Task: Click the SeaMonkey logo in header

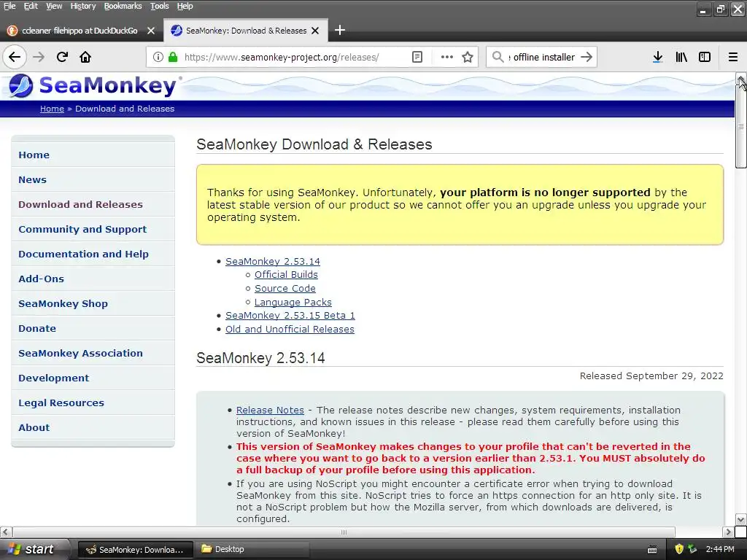Action: (96, 86)
